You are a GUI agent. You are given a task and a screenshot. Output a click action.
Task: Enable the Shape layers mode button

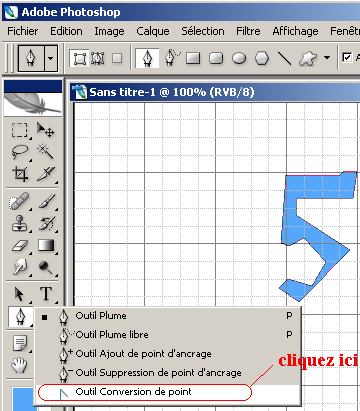[80, 58]
